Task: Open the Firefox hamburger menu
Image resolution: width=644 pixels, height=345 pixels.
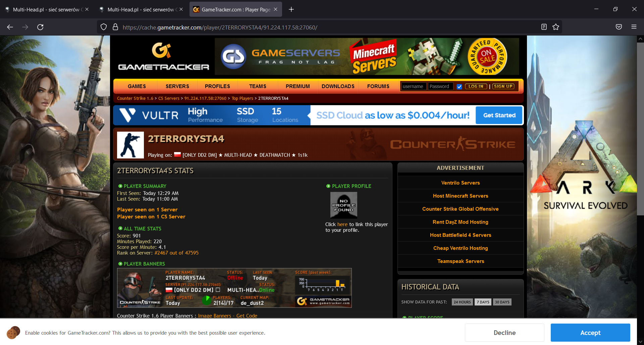Action: (634, 27)
